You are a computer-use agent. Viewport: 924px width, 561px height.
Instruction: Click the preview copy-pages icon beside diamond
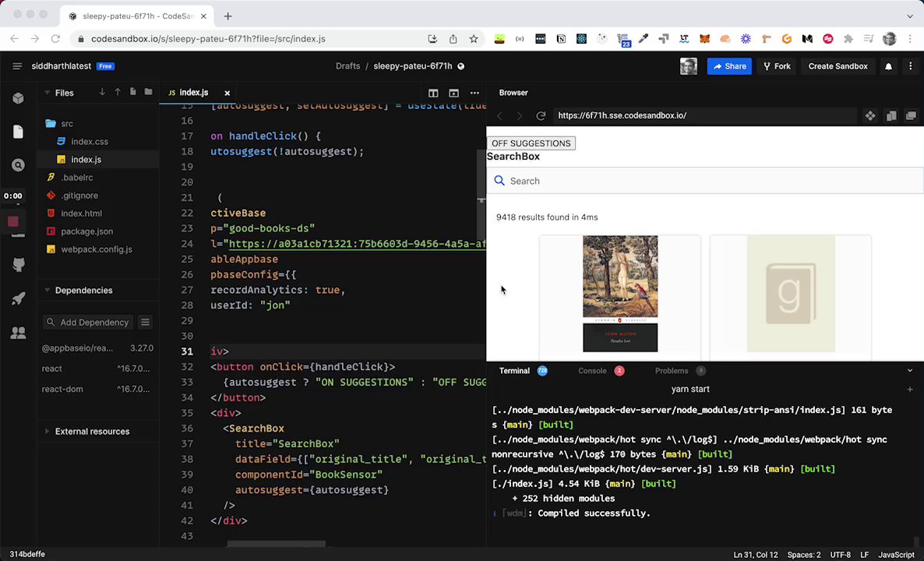click(x=891, y=115)
